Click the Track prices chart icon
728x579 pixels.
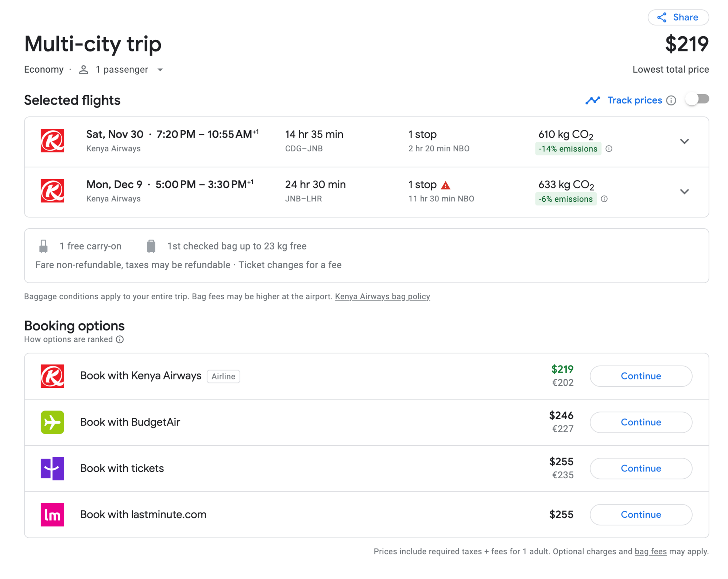593,100
